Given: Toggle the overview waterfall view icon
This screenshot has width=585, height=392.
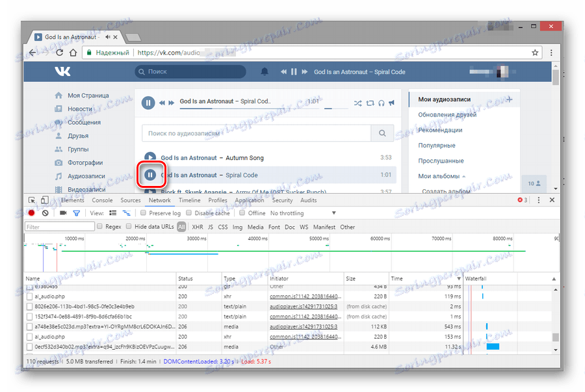Looking at the screenshot, I should 127,213.
